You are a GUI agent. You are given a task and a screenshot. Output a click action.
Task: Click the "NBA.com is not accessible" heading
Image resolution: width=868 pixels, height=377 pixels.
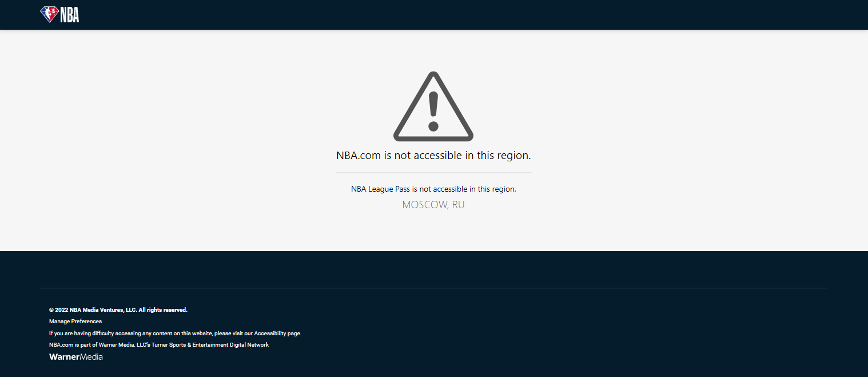(x=433, y=155)
